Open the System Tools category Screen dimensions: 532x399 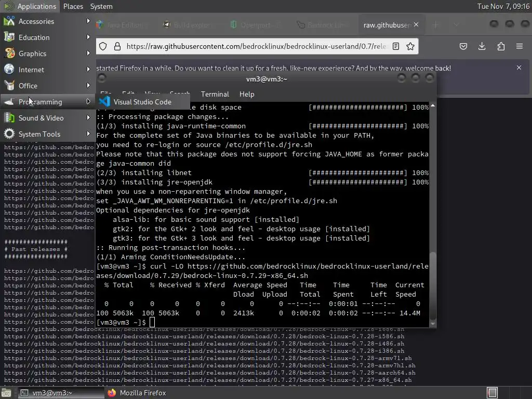[x=47, y=134]
